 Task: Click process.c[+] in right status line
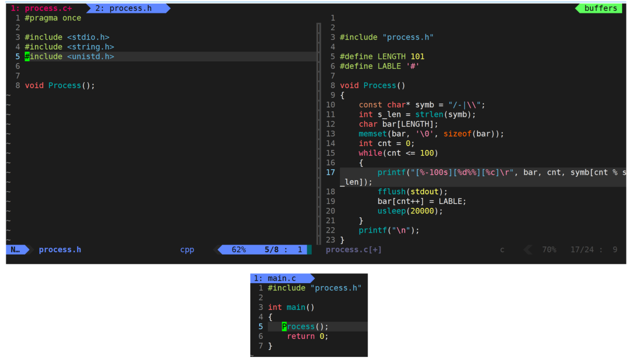[353, 250]
